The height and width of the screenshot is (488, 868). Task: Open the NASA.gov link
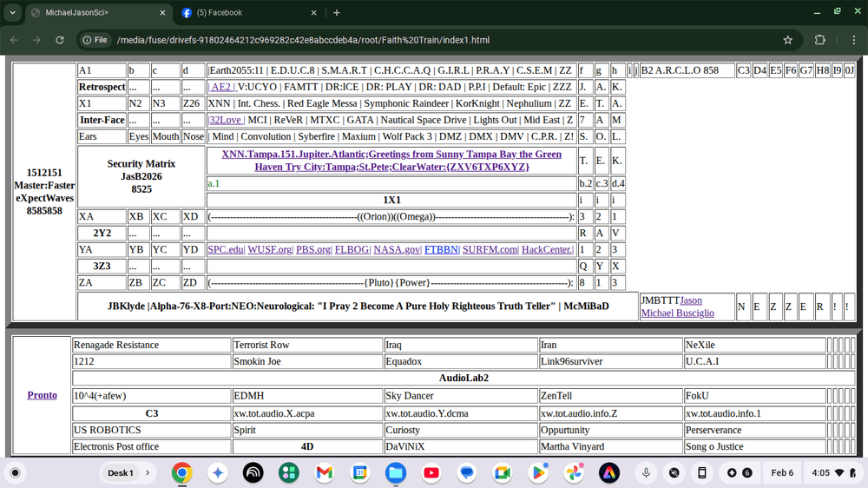pyautogui.click(x=398, y=250)
